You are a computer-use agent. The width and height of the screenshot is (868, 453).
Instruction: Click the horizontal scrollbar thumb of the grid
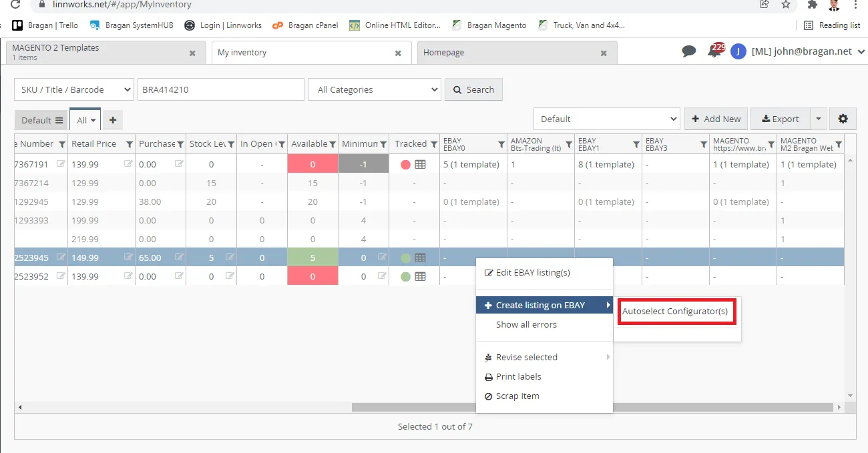[592, 407]
